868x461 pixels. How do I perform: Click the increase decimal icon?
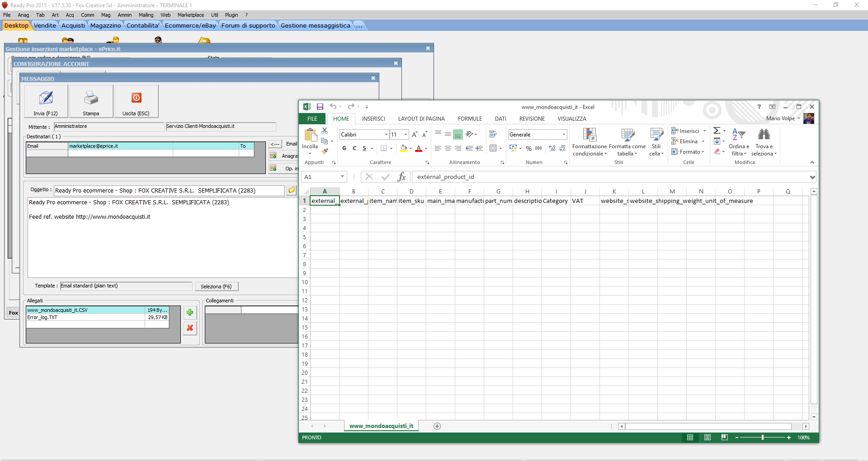(x=552, y=148)
